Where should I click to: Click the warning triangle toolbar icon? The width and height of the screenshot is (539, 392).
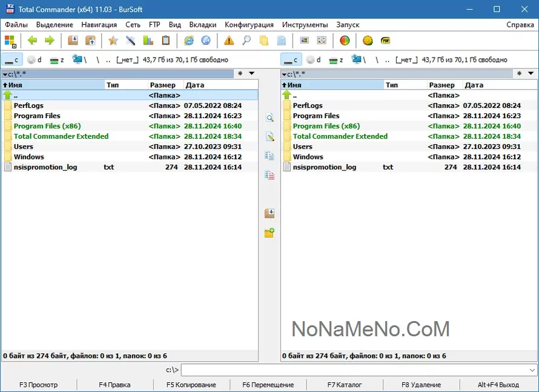point(229,41)
